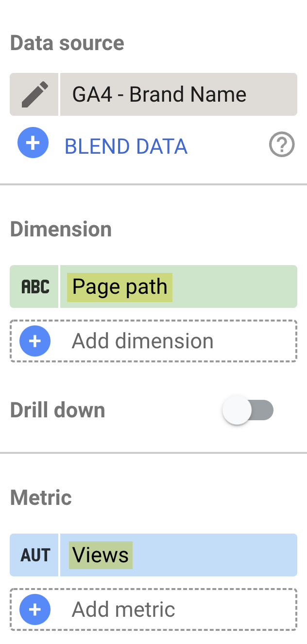The height and width of the screenshot is (644, 307).
Task: Click the green Page path chip highlight
Action: [119, 286]
